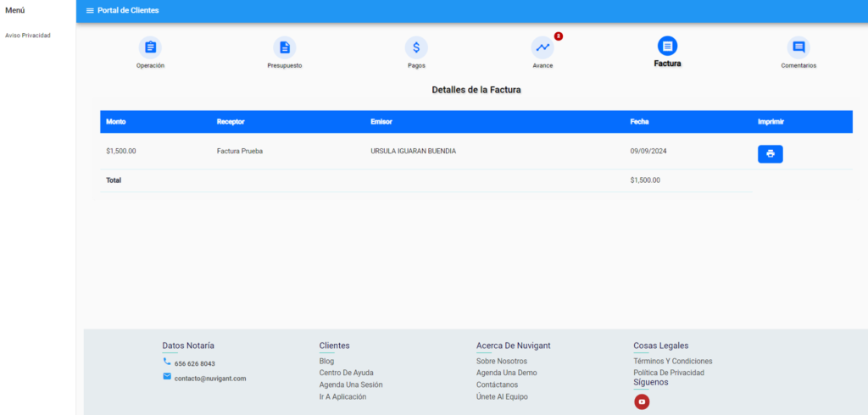Open Términos Y Condiciones link
Viewport: 868px width, 415px height.
tap(672, 362)
